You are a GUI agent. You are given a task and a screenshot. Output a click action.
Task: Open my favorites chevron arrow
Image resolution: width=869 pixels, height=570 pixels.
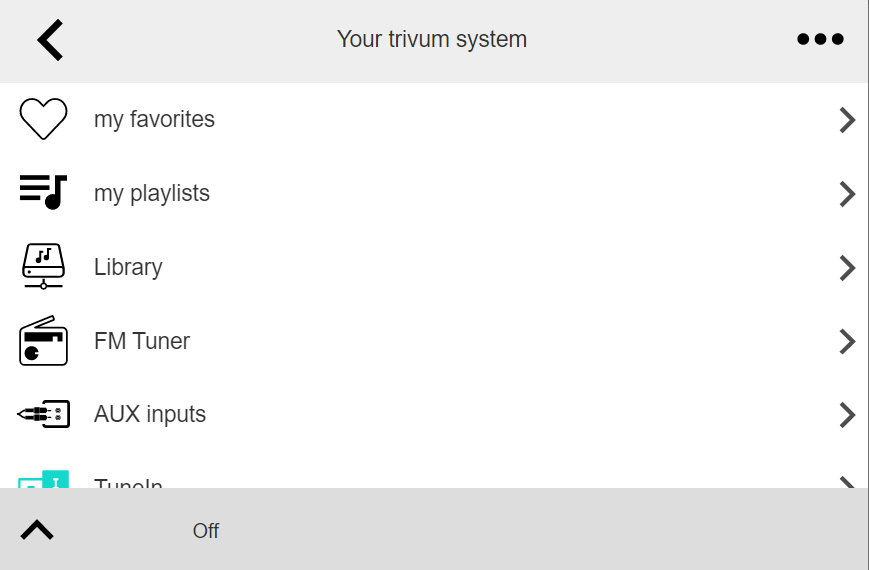coord(847,120)
